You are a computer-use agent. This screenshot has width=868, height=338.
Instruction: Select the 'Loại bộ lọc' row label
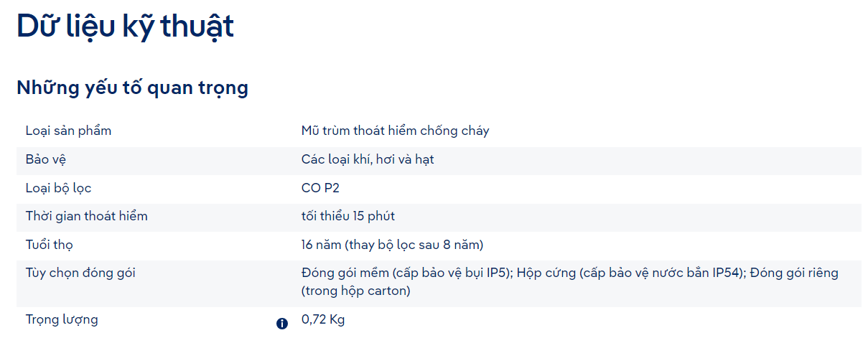tap(58, 188)
